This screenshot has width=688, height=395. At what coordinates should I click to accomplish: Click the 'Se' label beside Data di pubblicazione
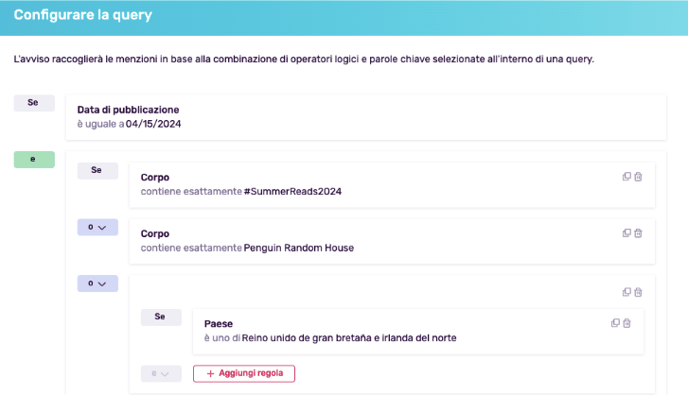pyautogui.click(x=34, y=103)
